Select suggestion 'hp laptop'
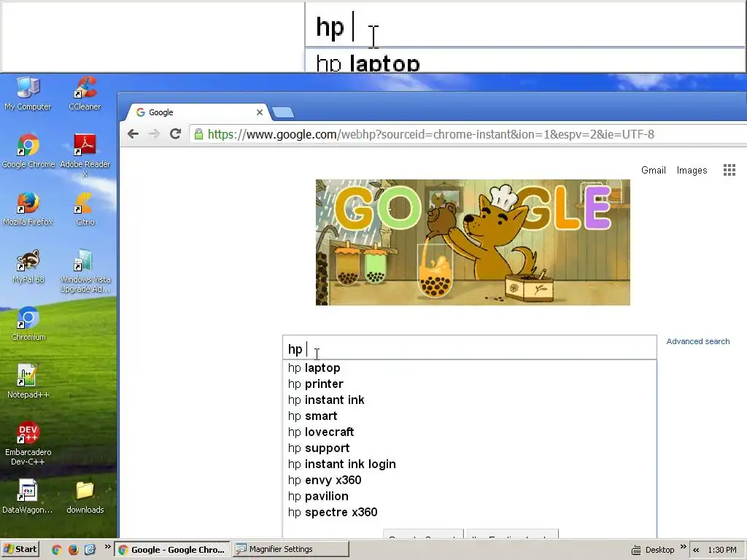The width and height of the screenshot is (747, 560). pyautogui.click(x=469, y=368)
